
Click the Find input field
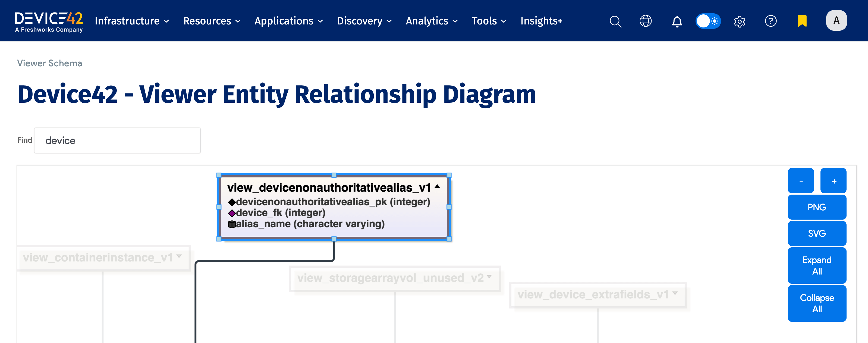(x=117, y=140)
